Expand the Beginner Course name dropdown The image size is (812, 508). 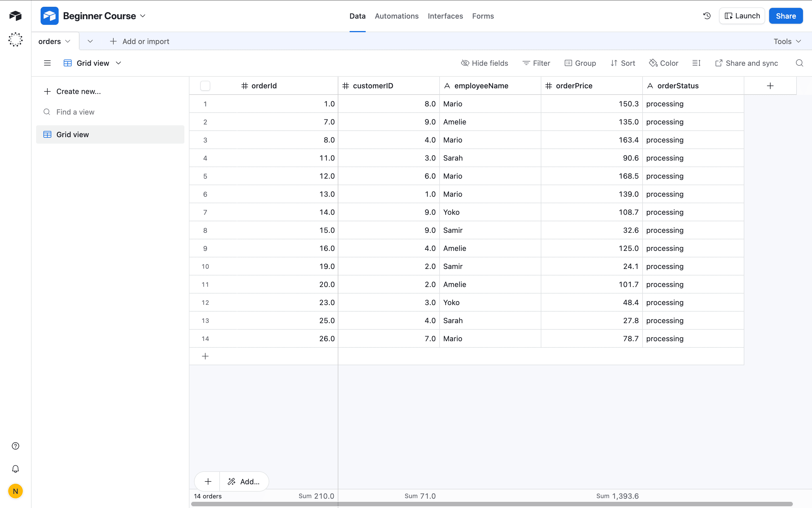pos(143,16)
